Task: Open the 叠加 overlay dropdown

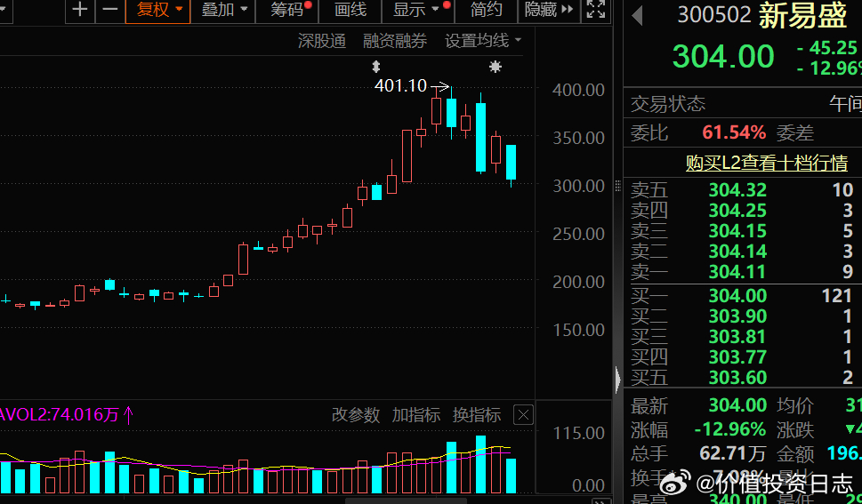Action: click(x=223, y=10)
